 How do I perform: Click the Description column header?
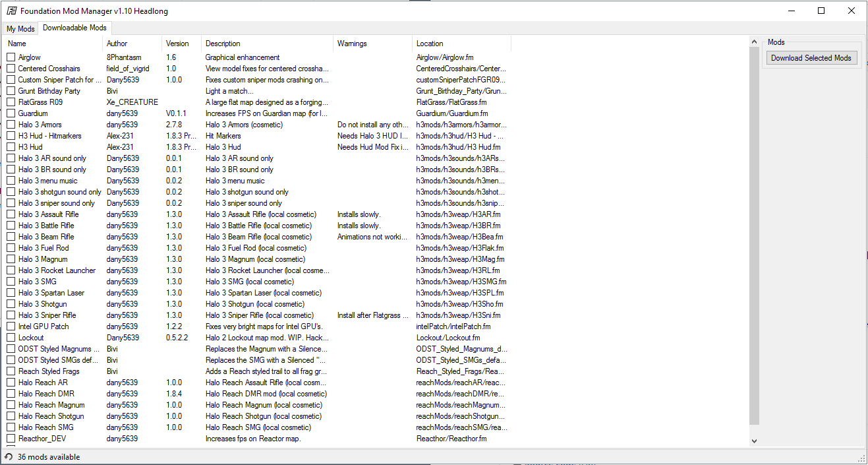267,44
